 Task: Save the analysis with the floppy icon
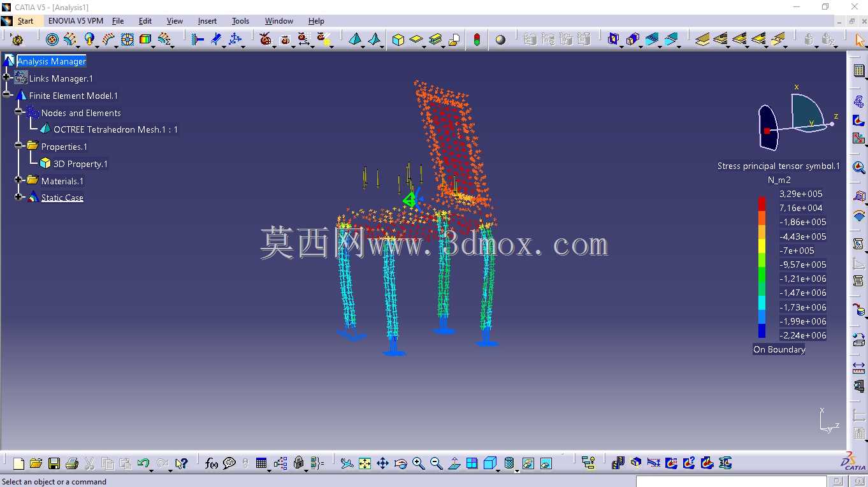pos(54,463)
